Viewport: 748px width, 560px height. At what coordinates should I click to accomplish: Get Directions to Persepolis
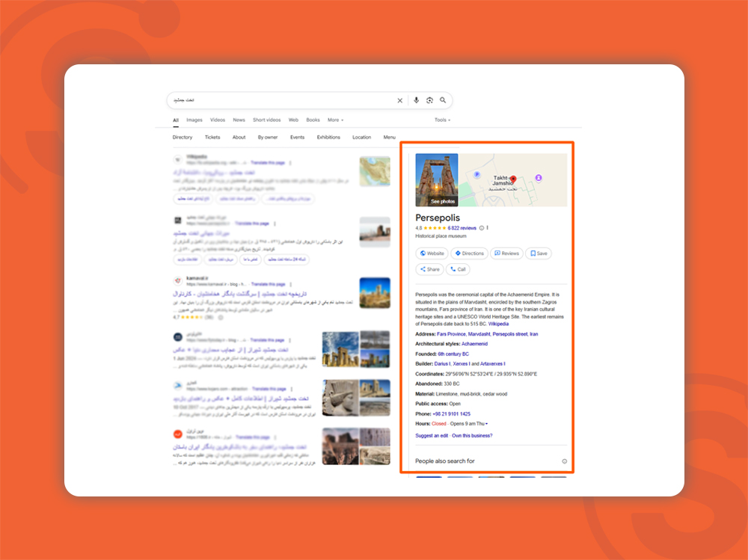pos(469,253)
